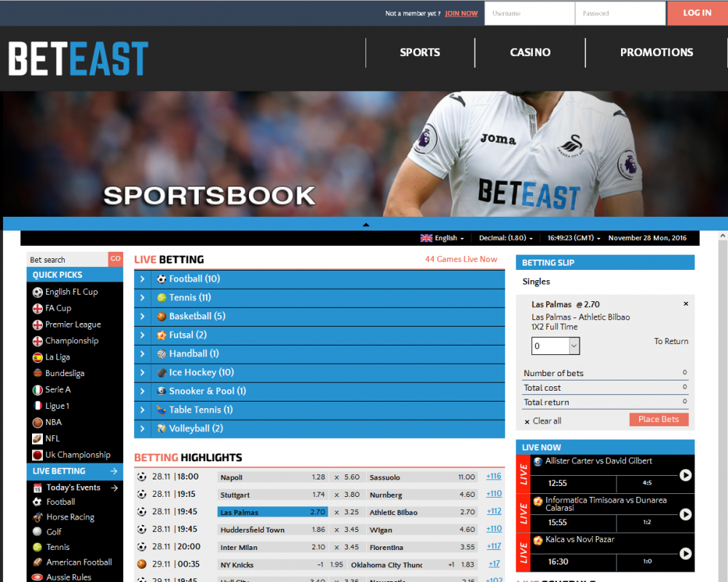The image size is (728, 582).
Task: Play the Allister Carter vs David Gilbert live stream
Action: [x=685, y=475]
